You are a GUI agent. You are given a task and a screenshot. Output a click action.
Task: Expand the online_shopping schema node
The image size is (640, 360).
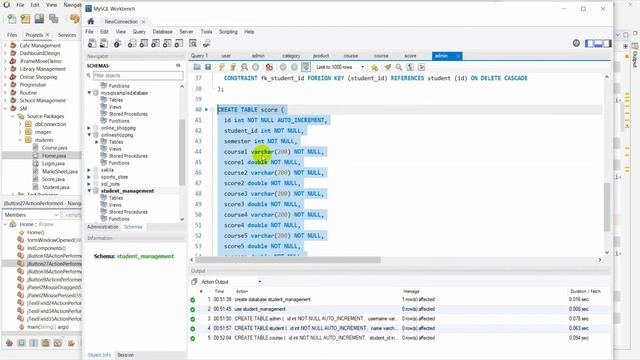(x=89, y=128)
